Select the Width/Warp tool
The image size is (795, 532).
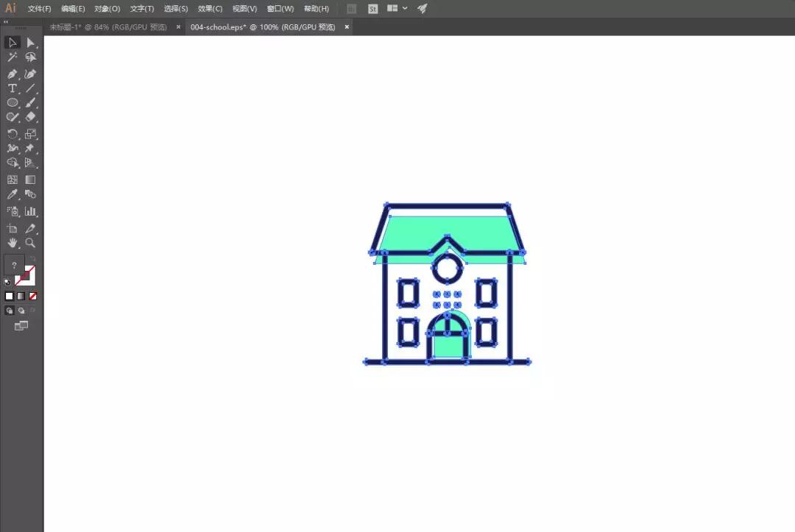coord(13,149)
